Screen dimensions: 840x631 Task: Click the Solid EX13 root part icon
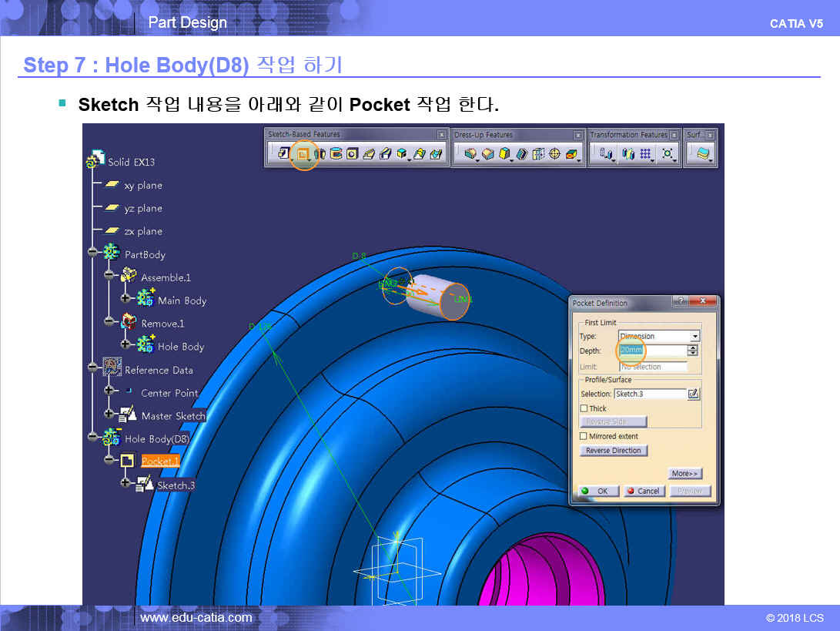[x=95, y=159]
